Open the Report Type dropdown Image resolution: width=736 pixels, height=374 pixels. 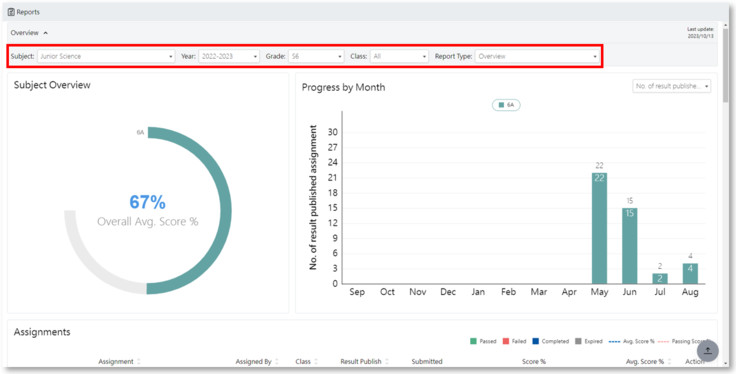click(537, 56)
